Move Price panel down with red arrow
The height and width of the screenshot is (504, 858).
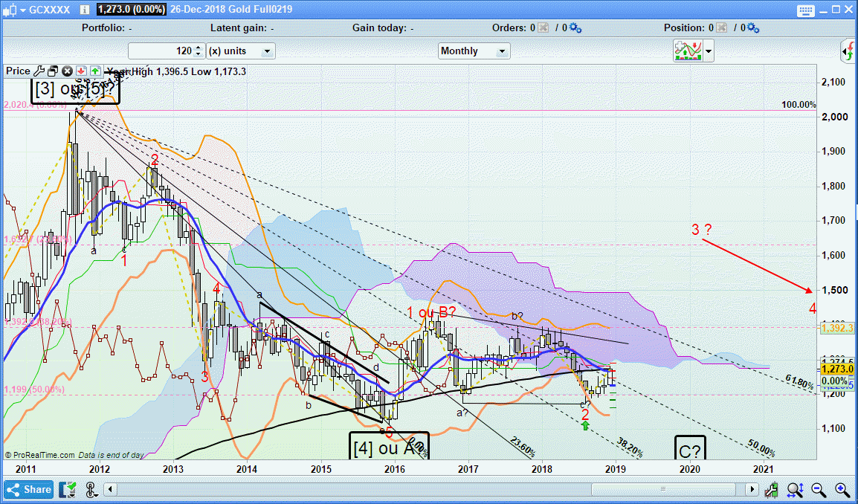82,71
